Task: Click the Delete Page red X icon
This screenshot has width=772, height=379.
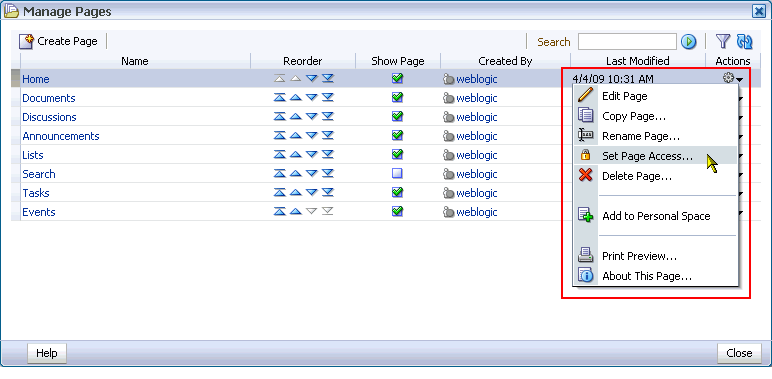Action: [x=585, y=174]
